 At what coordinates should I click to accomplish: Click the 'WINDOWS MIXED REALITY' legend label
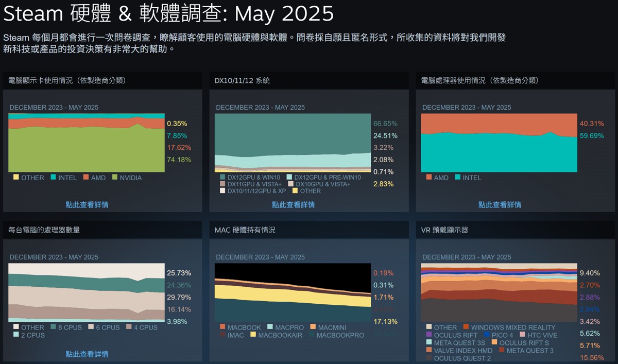(513, 327)
